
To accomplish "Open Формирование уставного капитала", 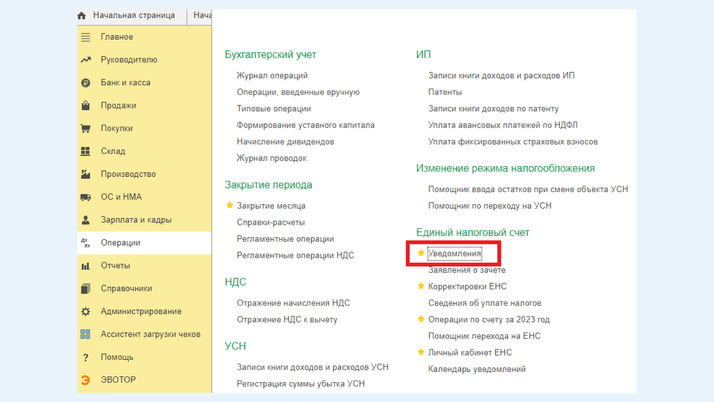I will [x=306, y=125].
